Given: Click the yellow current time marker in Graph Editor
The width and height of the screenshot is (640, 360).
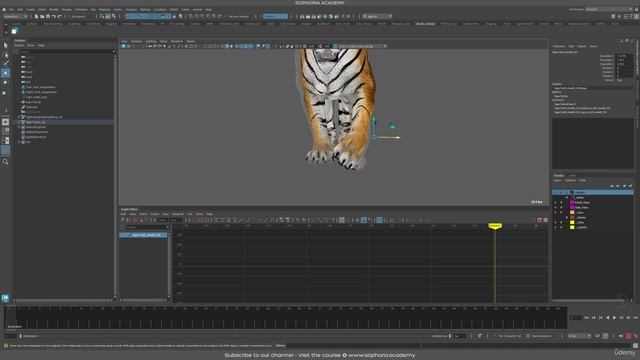Looking at the screenshot, I should [495, 226].
